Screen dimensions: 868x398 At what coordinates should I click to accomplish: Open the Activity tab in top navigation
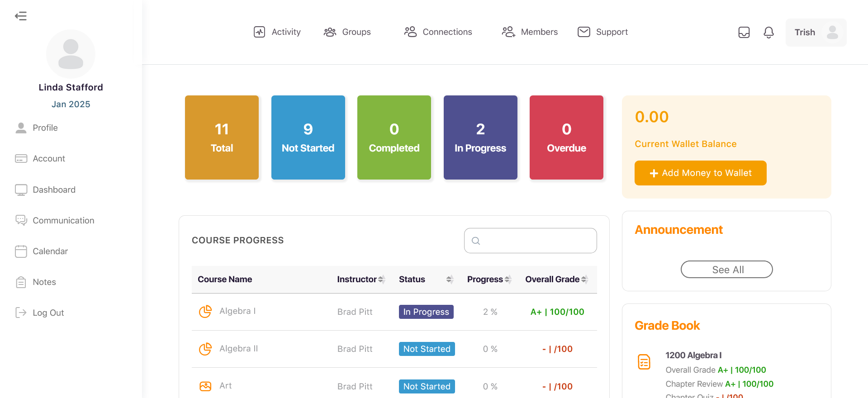[x=277, y=32]
